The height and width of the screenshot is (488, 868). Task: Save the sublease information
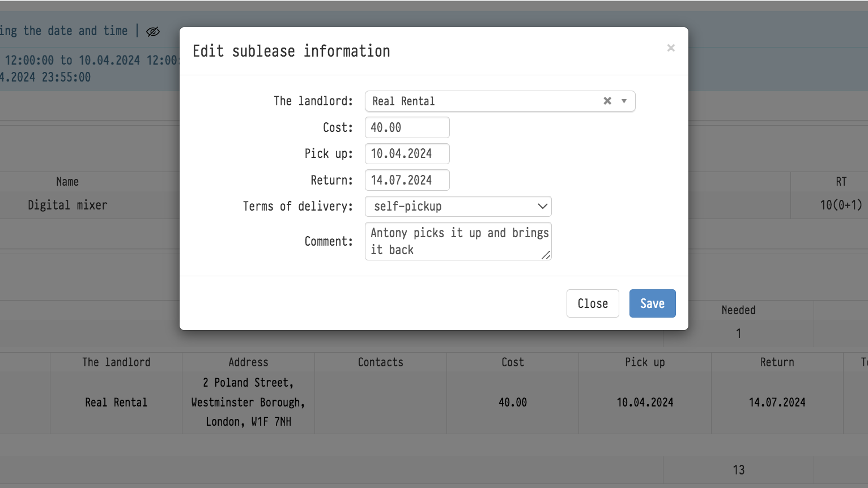[x=652, y=303]
